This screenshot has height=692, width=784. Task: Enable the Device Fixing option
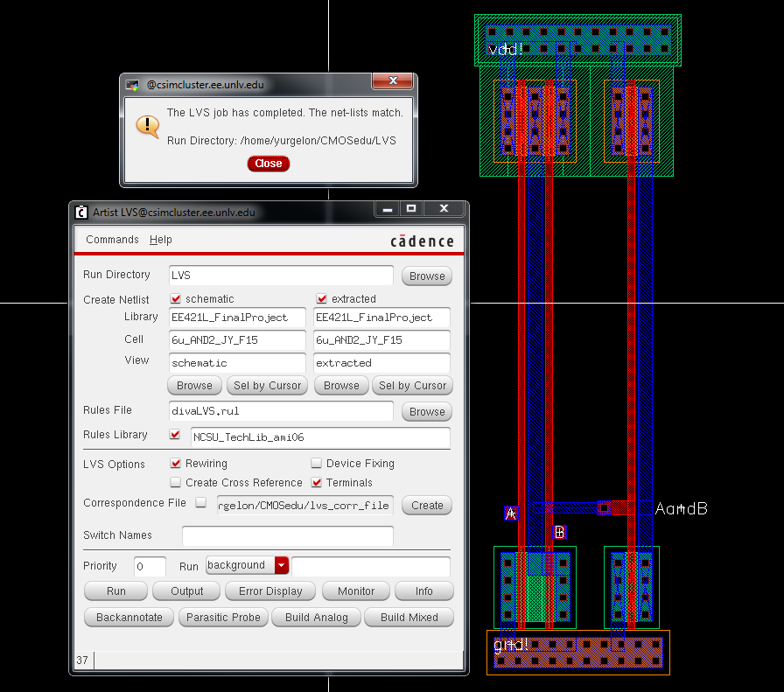point(317,463)
